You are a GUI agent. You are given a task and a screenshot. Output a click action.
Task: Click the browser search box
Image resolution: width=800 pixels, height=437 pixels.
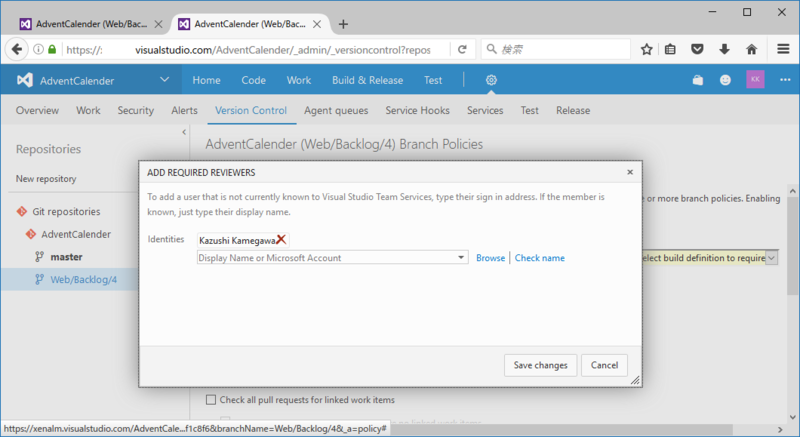[x=556, y=49]
